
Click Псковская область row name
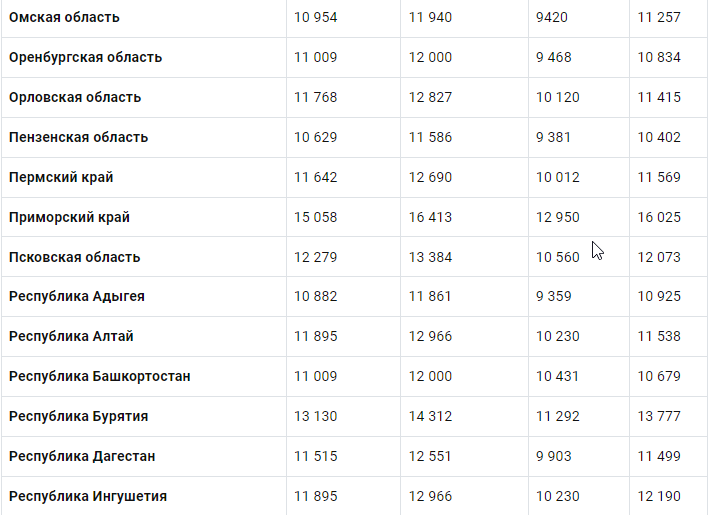point(75,257)
